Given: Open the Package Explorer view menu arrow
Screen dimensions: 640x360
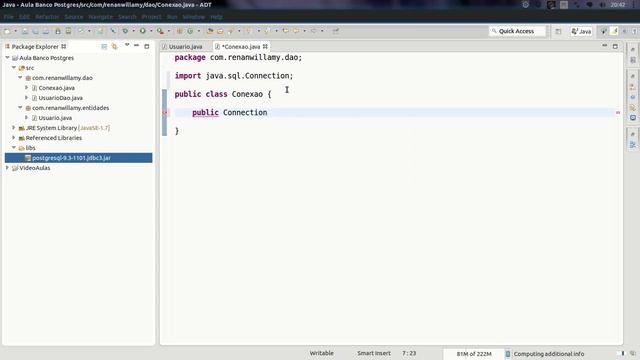Looking at the screenshot, I should [127, 45].
